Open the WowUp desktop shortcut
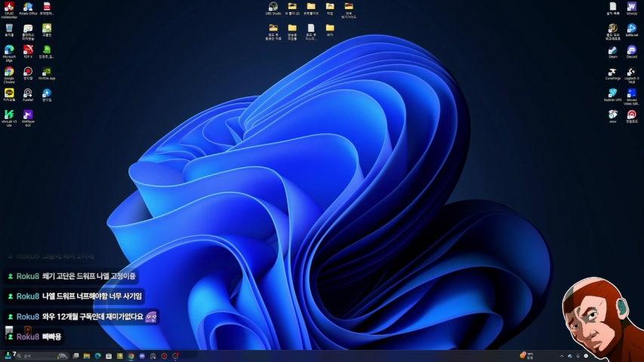The width and height of the screenshot is (644, 362). pos(631,7)
